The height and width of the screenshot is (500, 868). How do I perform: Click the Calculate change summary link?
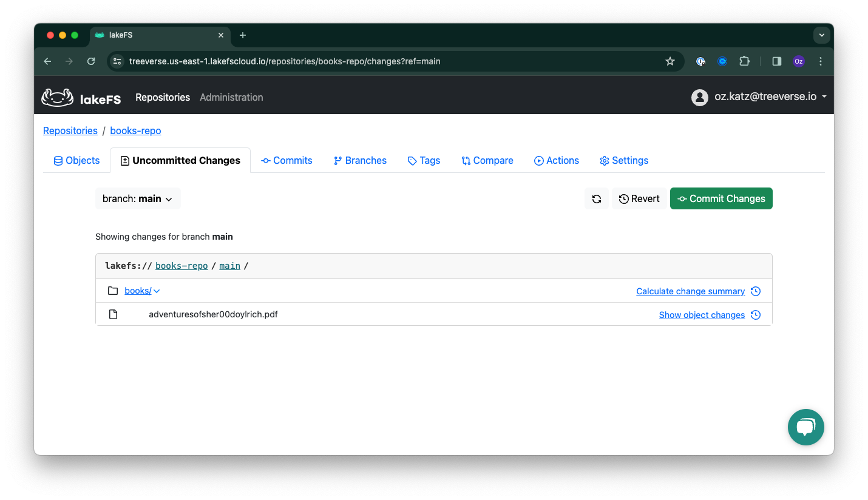690,291
